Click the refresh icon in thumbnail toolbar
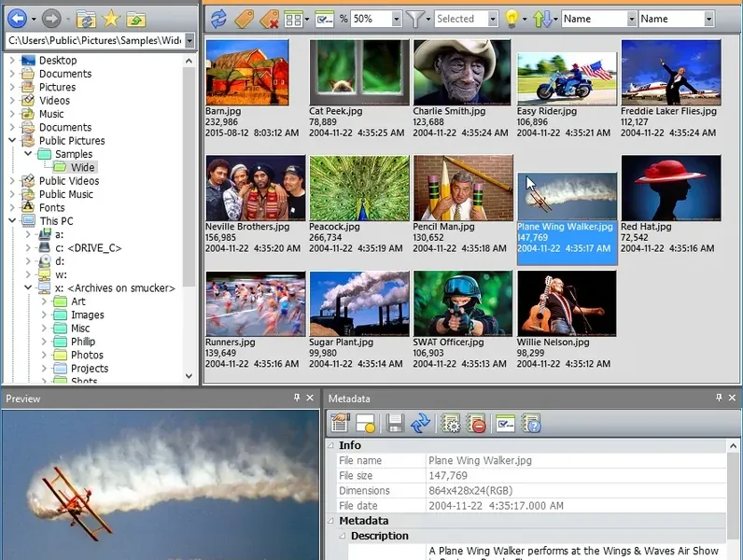The height and width of the screenshot is (560, 743). [x=217, y=18]
